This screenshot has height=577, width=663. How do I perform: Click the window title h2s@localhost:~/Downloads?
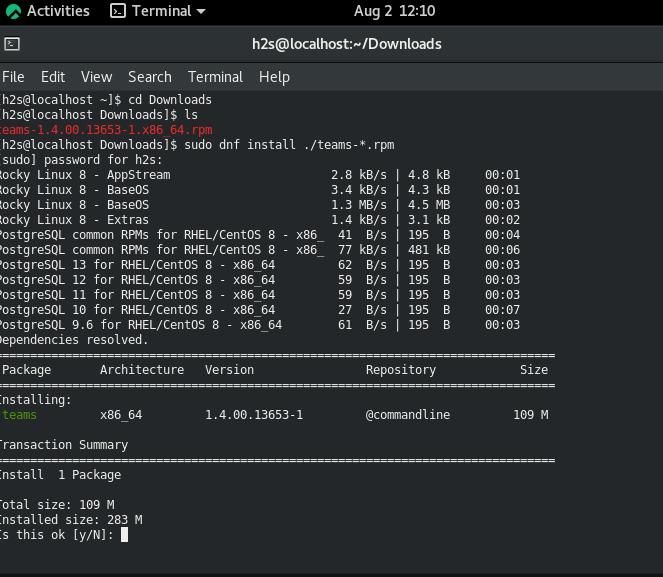pyautogui.click(x=346, y=44)
